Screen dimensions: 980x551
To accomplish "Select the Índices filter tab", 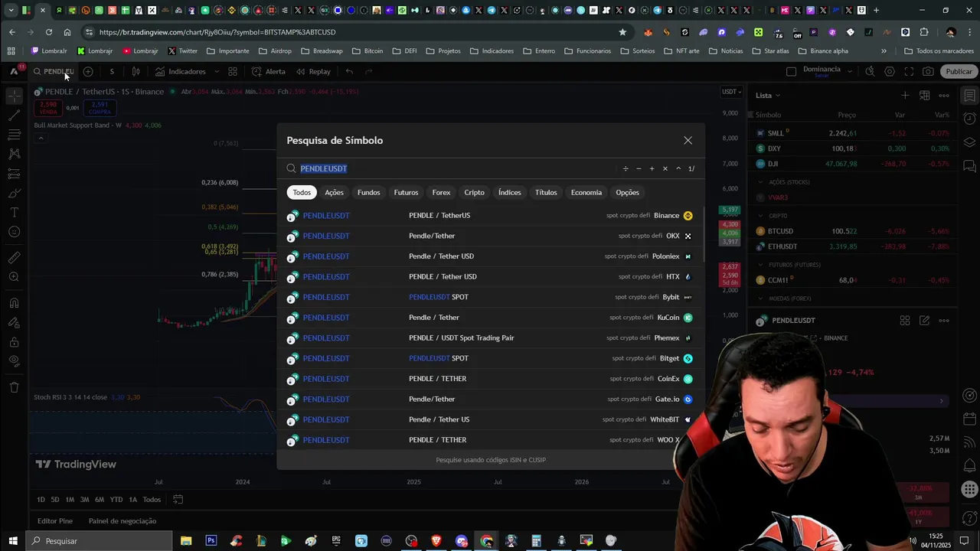I will pos(509,192).
